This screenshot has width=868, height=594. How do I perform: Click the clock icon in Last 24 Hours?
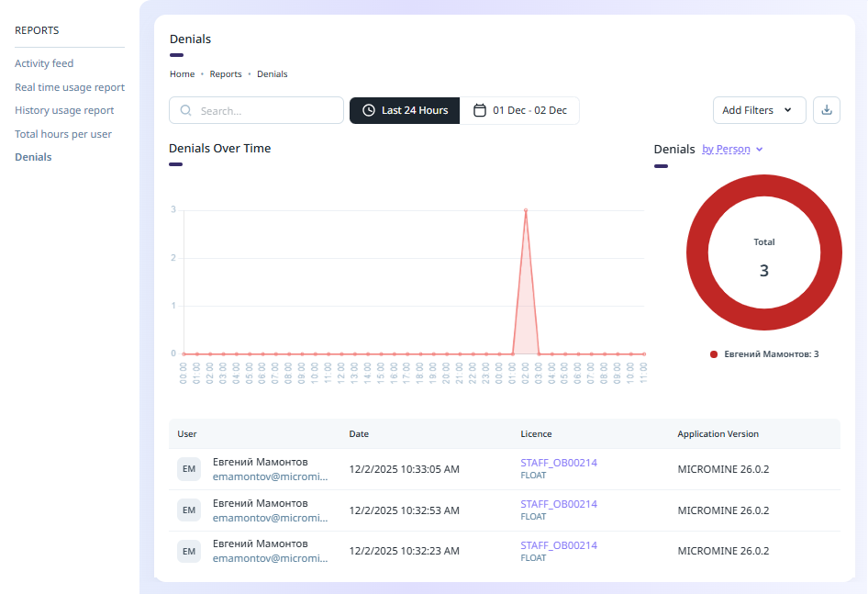pyautogui.click(x=369, y=110)
